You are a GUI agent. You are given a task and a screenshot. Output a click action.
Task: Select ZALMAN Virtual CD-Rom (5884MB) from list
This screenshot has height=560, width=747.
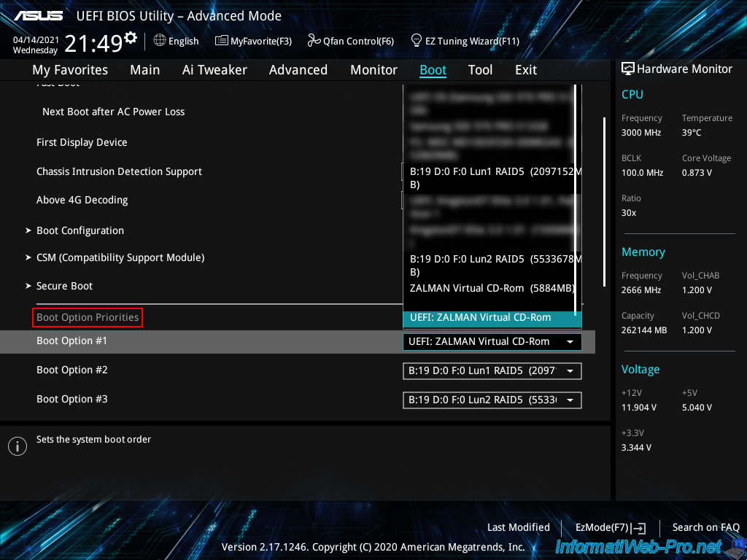pyautogui.click(x=492, y=288)
